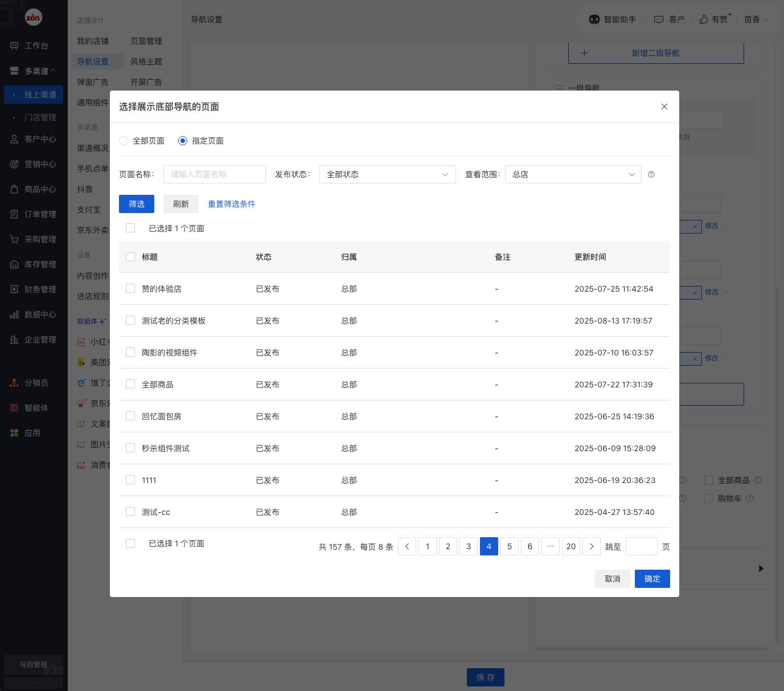Open the 发布状态 dropdown
The width and height of the screenshot is (784, 691).
tap(387, 174)
